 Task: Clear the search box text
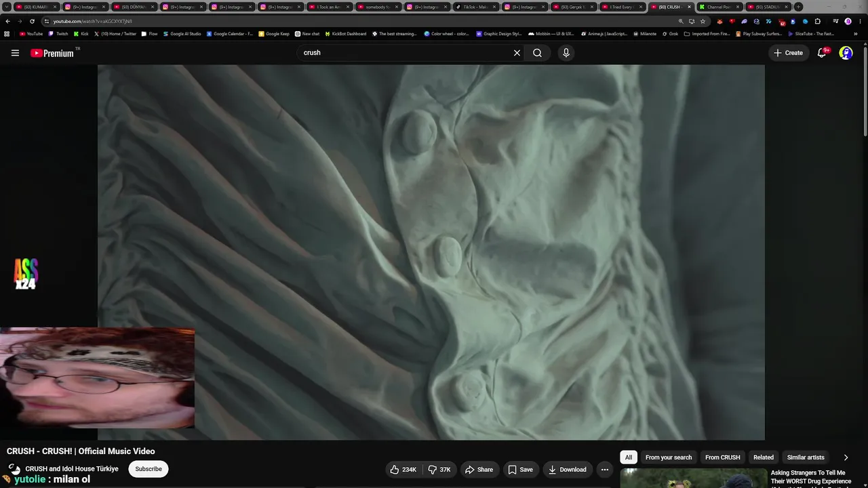click(x=517, y=53)
